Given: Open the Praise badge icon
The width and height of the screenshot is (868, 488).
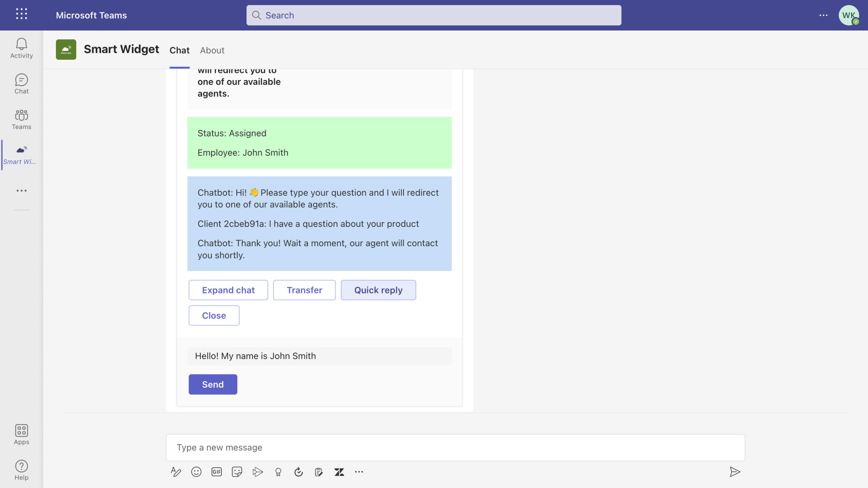Looking at the screenshot, I should click(278, 472).
